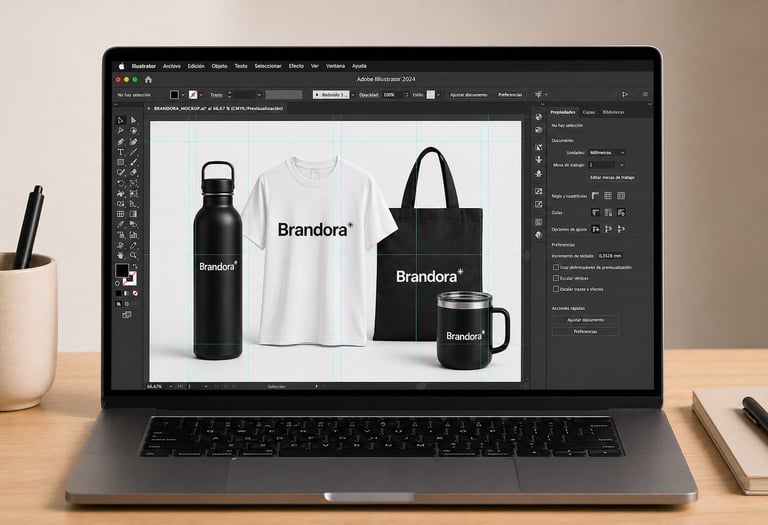Select the Hand tool

click(x=120, y=255)
